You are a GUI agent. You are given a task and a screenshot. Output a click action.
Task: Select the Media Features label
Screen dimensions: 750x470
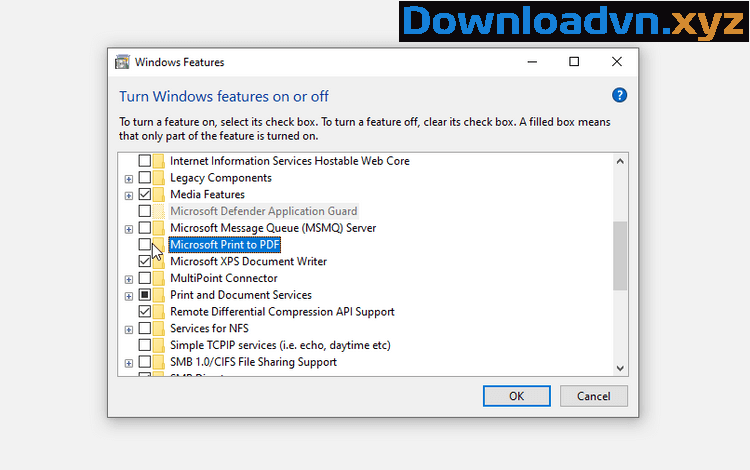click(208, 195)
